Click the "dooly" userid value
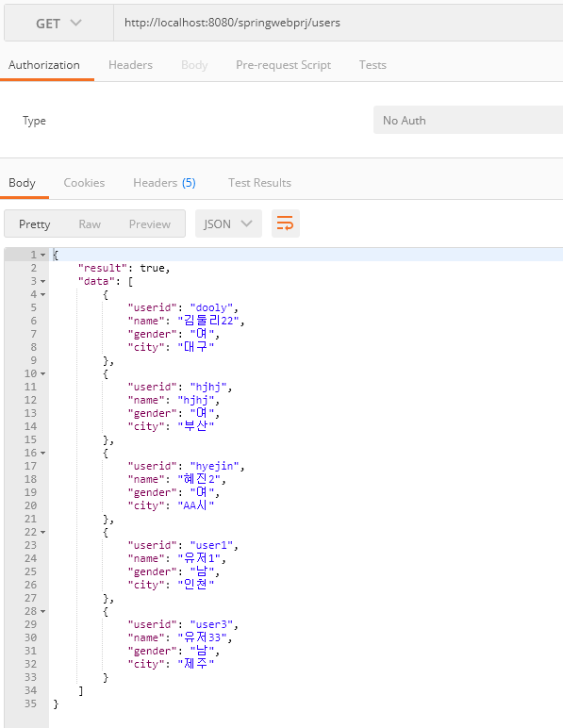Viewport: 563px width, 728px height. pyautogui.click(x=211, y=307)
